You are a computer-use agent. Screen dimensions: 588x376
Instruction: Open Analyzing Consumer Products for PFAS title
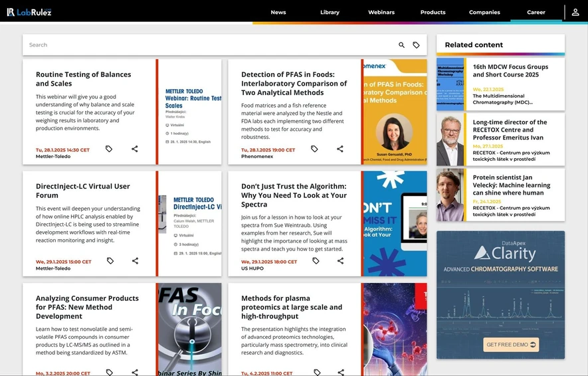pos(87,307)
